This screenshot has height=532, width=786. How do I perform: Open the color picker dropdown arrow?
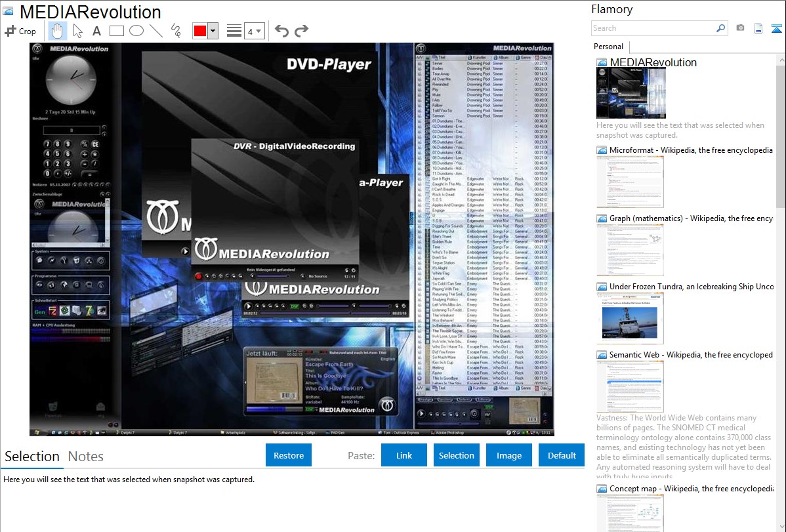(213, 31)
